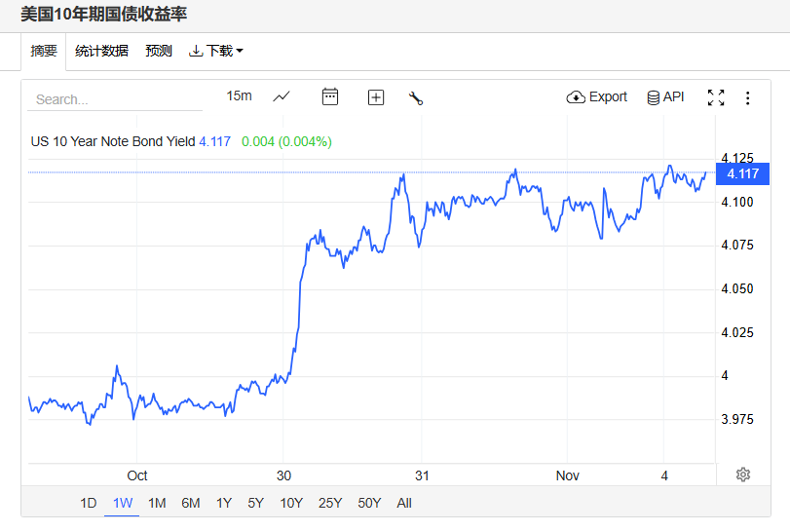Switch to the 摘要 tab

pyautogui.click(x=44, y=51)
